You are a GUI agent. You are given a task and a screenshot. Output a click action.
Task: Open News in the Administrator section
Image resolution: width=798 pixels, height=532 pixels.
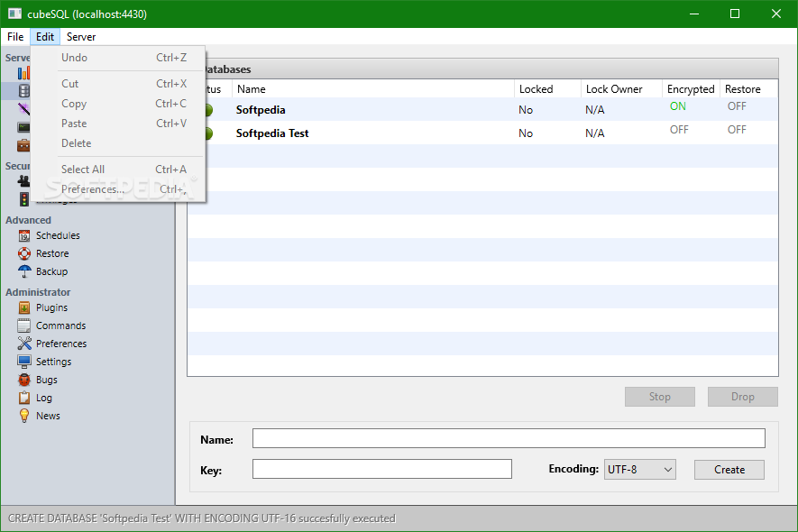pos(49,416)
